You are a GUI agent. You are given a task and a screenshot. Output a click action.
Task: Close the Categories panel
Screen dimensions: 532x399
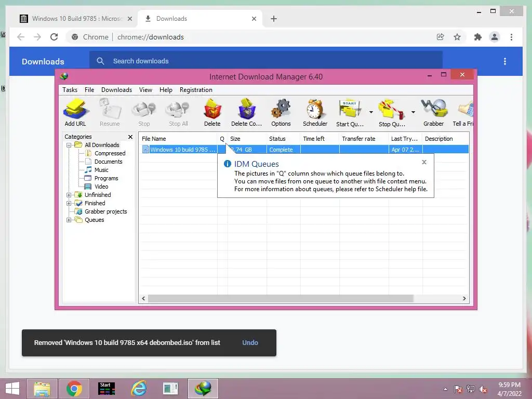[130, 137]
